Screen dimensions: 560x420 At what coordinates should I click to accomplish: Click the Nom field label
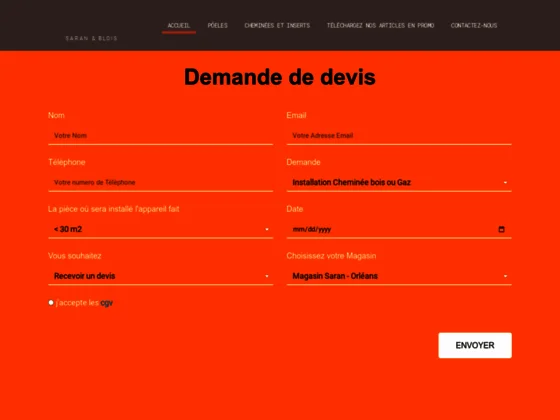(x=56, y=115)
